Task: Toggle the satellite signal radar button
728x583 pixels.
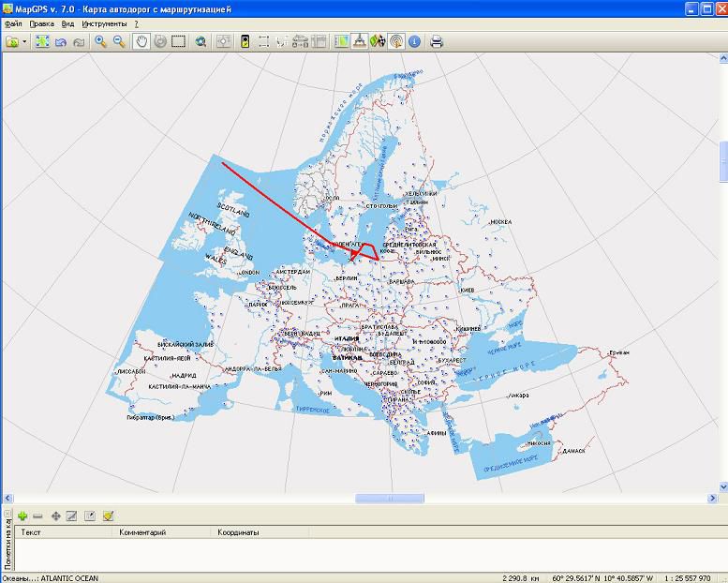Action: [396, 41]
